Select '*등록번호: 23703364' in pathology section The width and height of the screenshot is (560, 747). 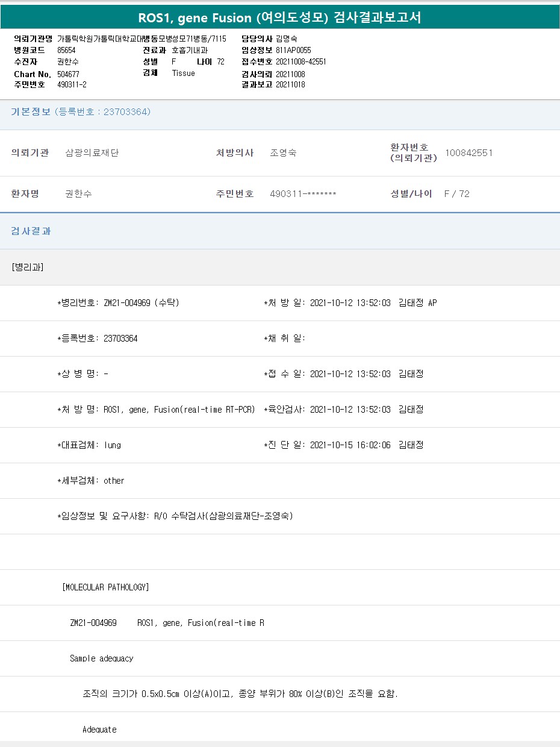pos(97,339)
